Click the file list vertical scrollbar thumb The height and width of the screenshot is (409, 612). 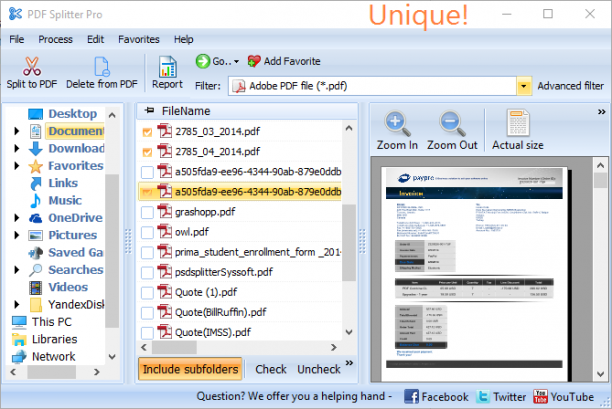click(x=349, y=242)
